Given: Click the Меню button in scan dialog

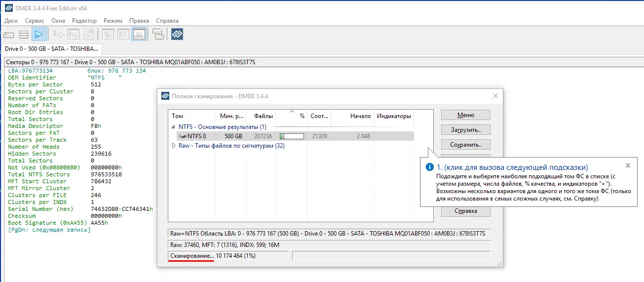Looking at the screenshot, I should point(465,115).
